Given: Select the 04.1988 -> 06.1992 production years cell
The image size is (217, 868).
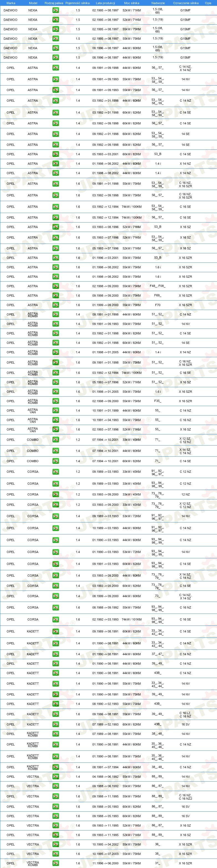Looking at the screenshot, I should click(105, 777).
